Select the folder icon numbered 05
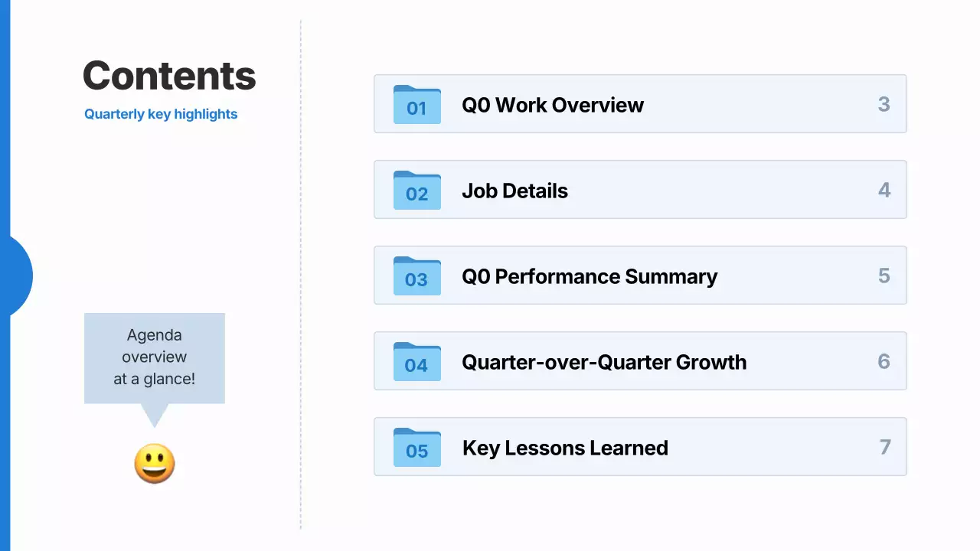980x551 pixels. click(416, 448)
